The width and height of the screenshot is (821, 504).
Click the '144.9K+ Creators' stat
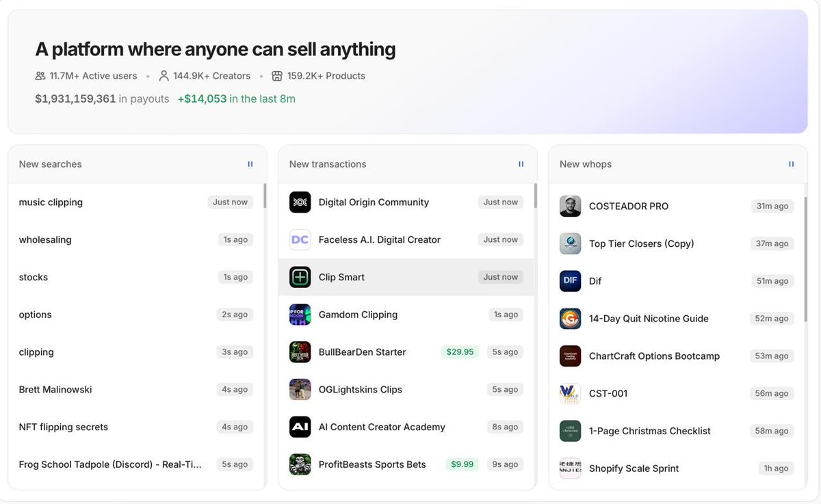[x=205, y=76]
